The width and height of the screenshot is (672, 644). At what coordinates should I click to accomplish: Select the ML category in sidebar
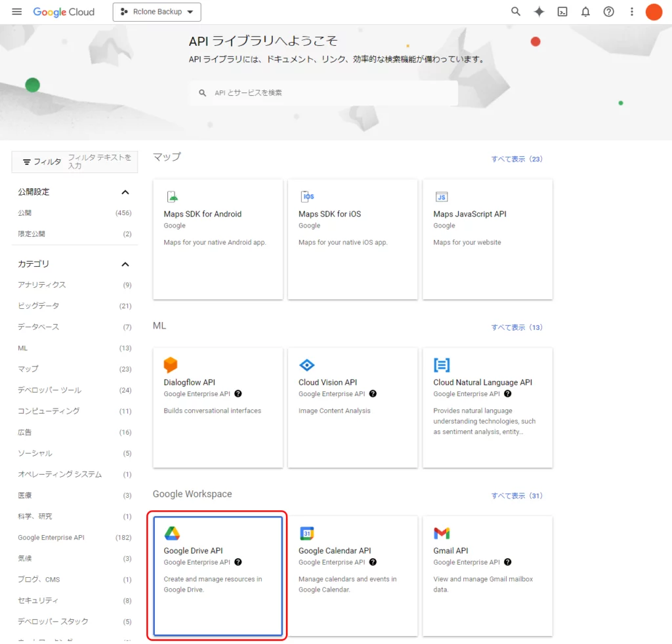75,348
